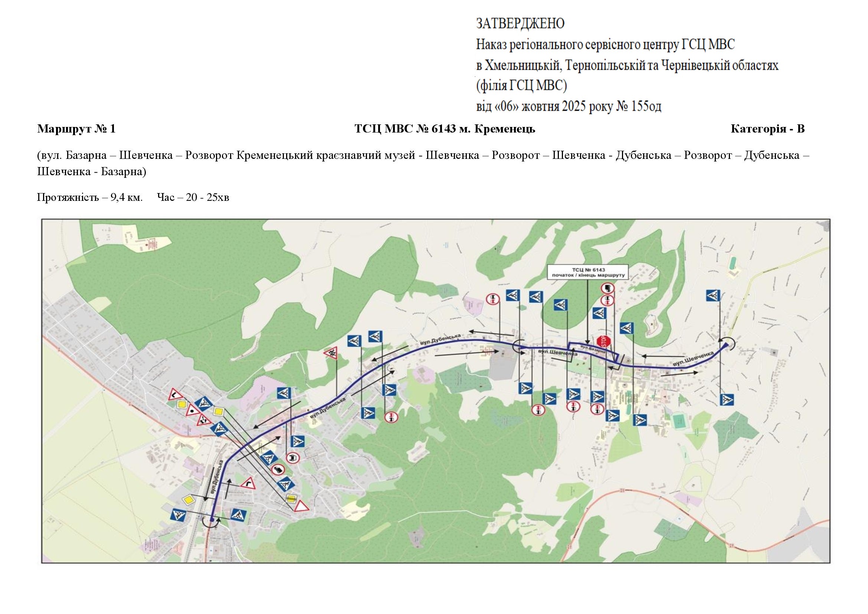Click the no-trucks prohibition sign above Базарна
The width and height of the screenshot is (868, 614).
tap(608, 288)
